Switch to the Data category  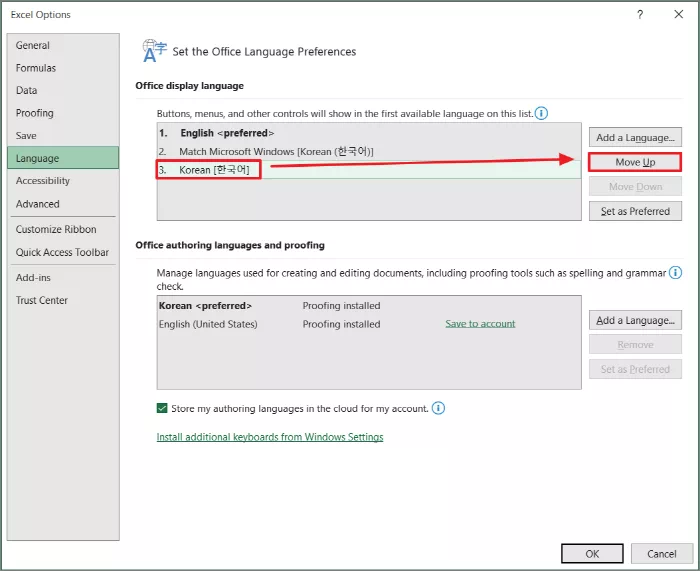tap(63, 90)
